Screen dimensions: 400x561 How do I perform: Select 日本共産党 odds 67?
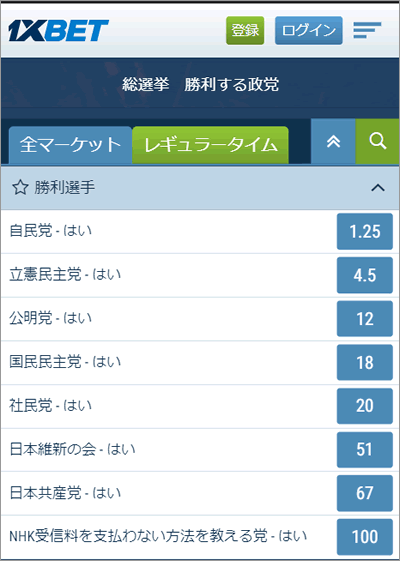(x=365, y=493)
